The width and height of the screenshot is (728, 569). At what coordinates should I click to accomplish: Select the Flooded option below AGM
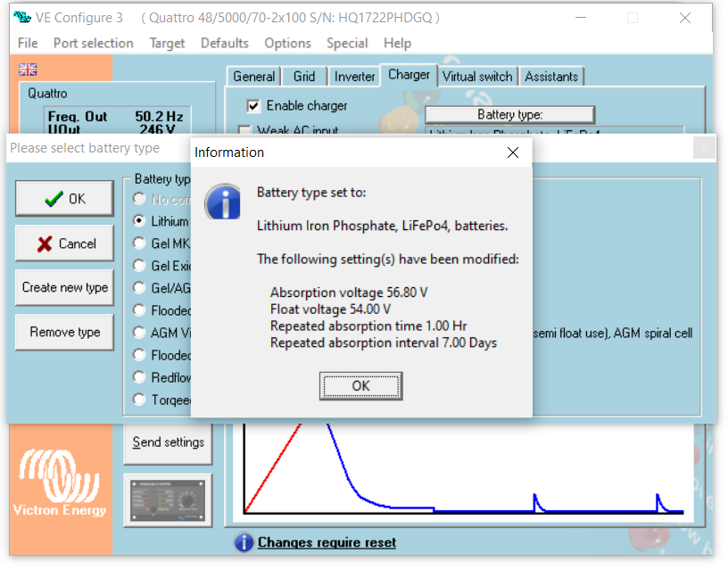(139, 355)
